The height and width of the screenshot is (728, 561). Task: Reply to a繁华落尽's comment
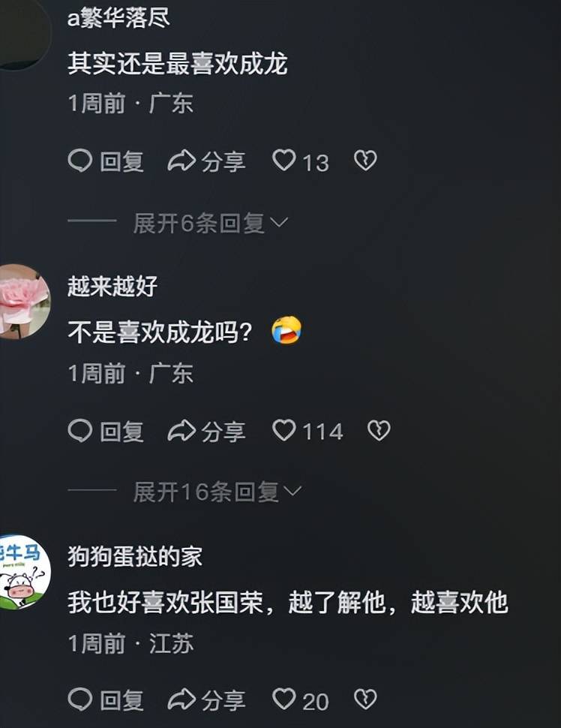106,161
